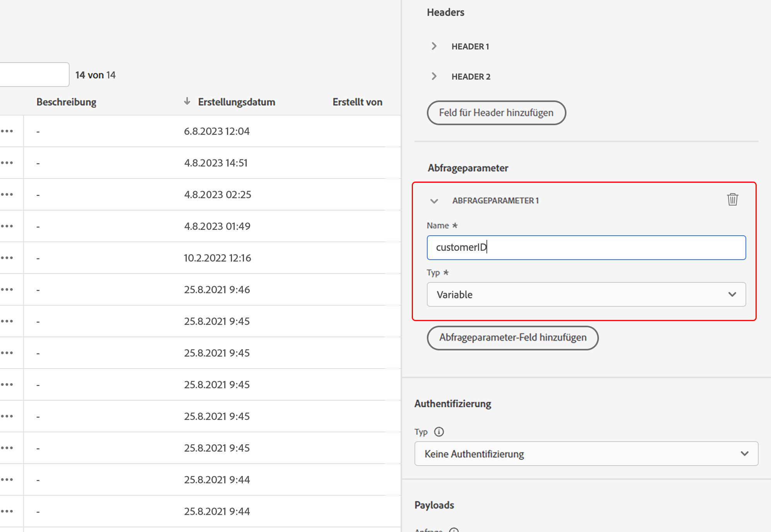Open more options for 4.8.2023 14:51 row
Viewport: 771px width, 532px height.
click(7, 163)
